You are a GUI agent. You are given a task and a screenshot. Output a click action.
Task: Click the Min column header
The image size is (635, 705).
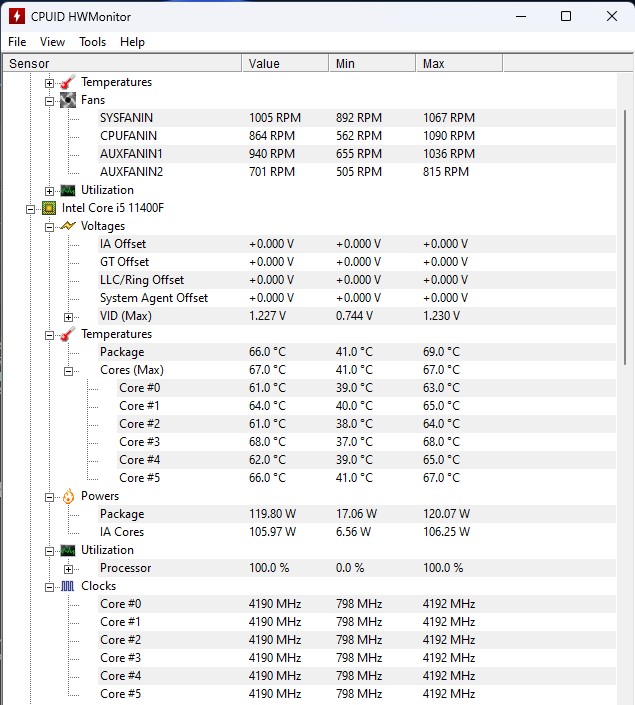[x=372, y=63]
